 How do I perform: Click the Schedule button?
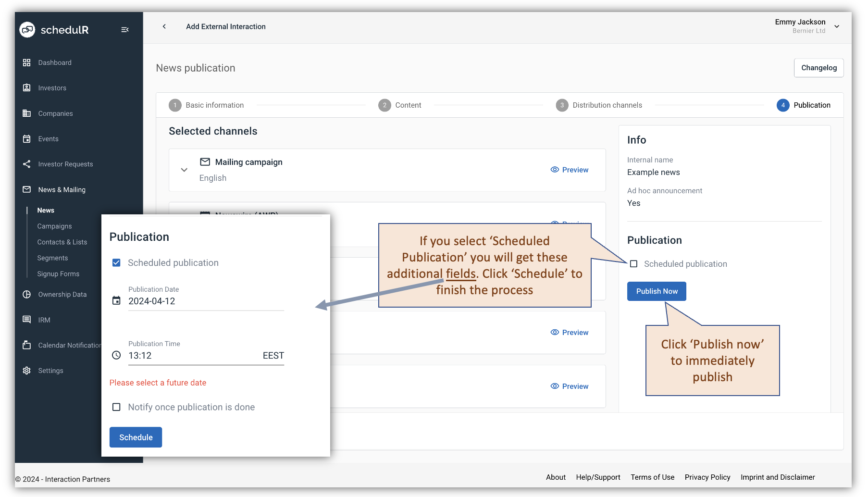[136, 437]
